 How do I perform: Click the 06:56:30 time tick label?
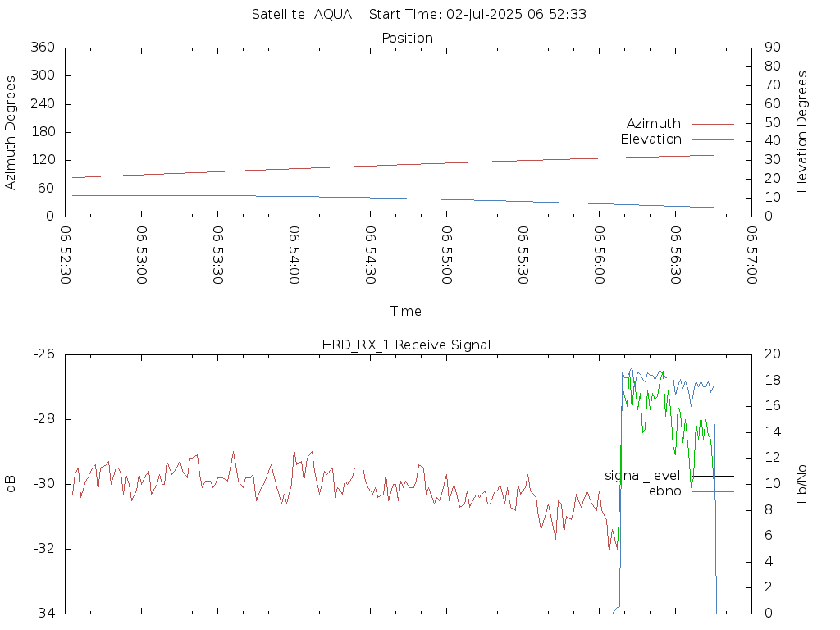click(676, 255)
